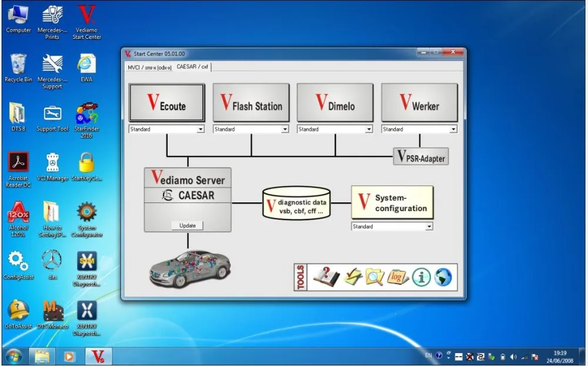Switch to the MVCI / smr-x (odx-x) tab
Image resolution: width=588 pixels, height=366 pixels.
pyautogui.click(x=149, y=67)
